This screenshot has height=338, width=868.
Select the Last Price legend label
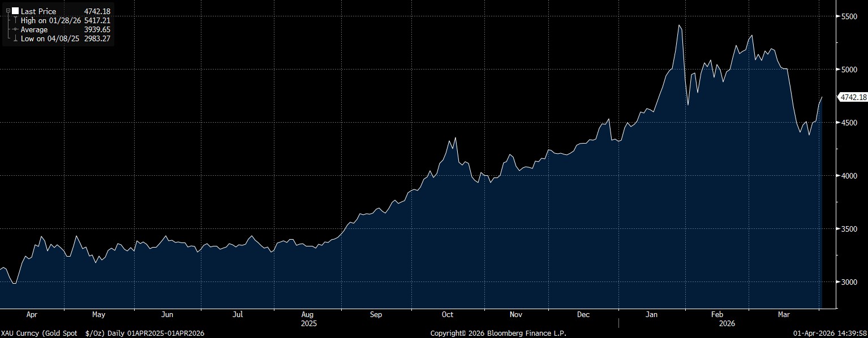coord(38,11)
